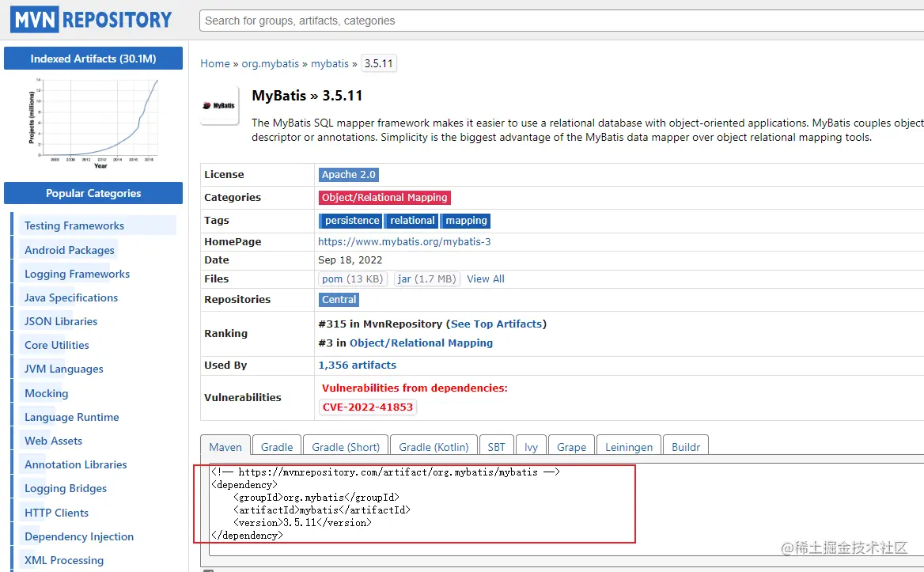This screenshot has height=572, width=924.
Task: Switch to the Maven tab
Action: click(225, 446)
